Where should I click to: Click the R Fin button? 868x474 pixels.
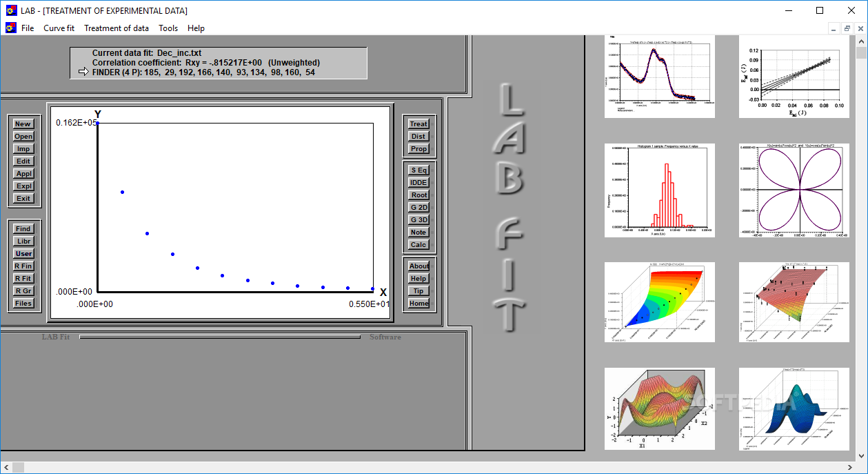click(x=23, y=266)
